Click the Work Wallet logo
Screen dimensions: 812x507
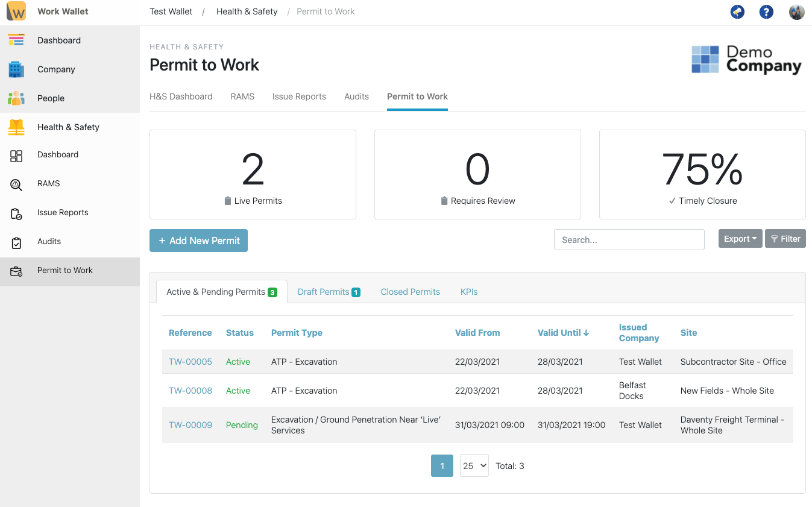[16, 11]
